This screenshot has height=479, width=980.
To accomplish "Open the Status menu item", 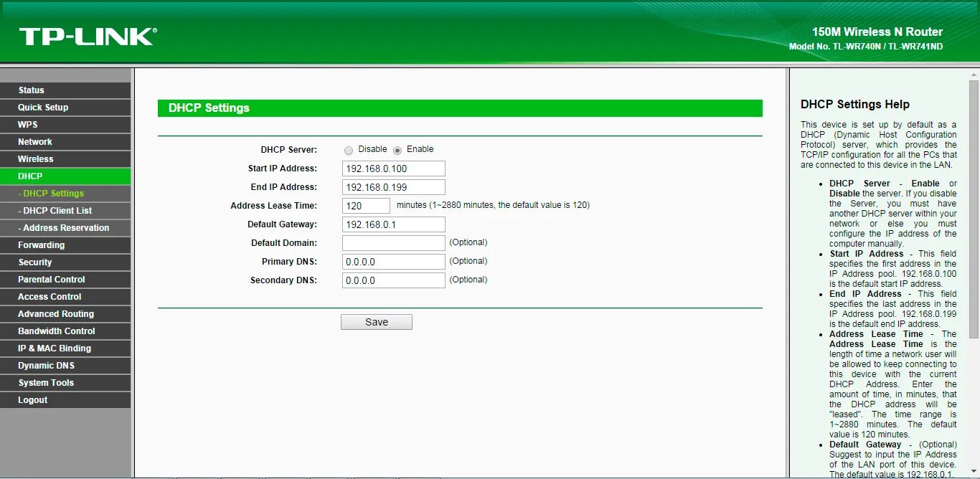I will (65, 90).
